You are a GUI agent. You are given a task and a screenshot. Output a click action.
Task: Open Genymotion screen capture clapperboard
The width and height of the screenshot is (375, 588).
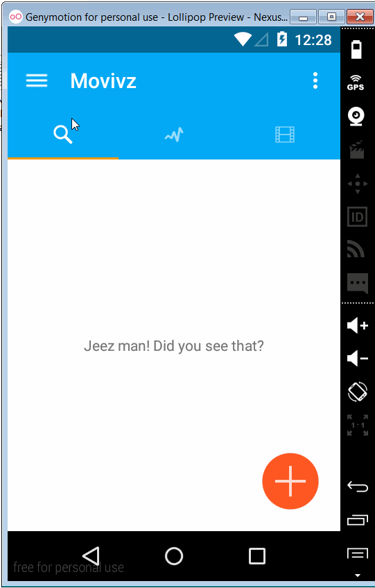pyautogui.click(x=356, y=150)
